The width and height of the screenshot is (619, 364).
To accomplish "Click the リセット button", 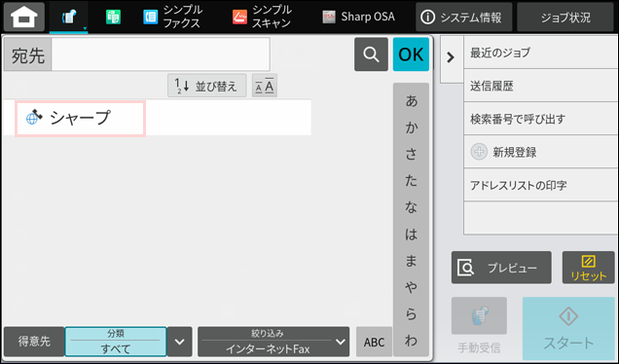I will coord(588,268).
